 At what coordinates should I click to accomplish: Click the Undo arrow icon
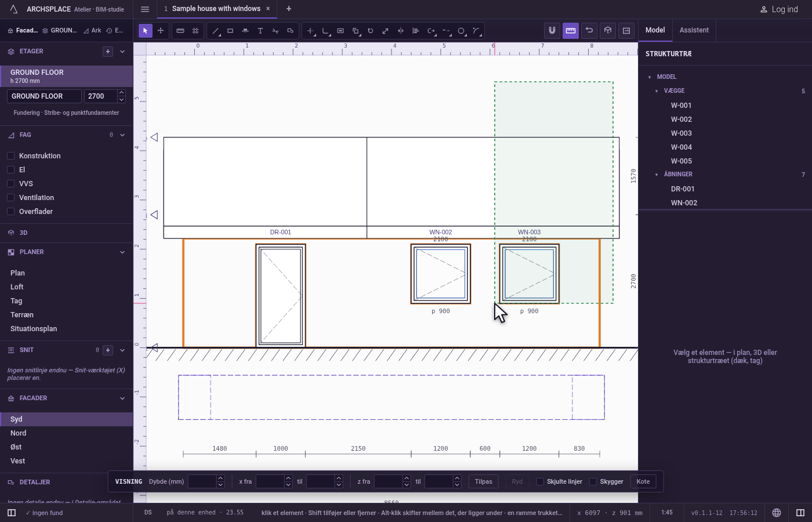coord(589,31)
